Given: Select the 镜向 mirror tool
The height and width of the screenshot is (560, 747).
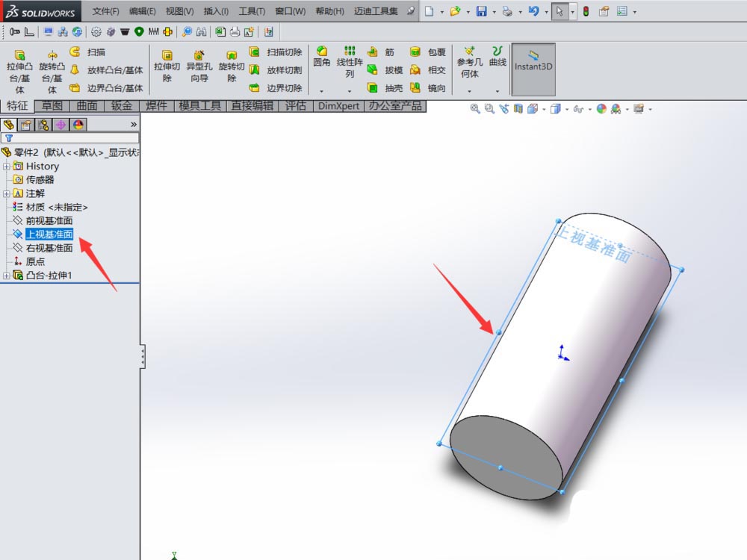Looking at the screenshot, I should tap(428, 88).
